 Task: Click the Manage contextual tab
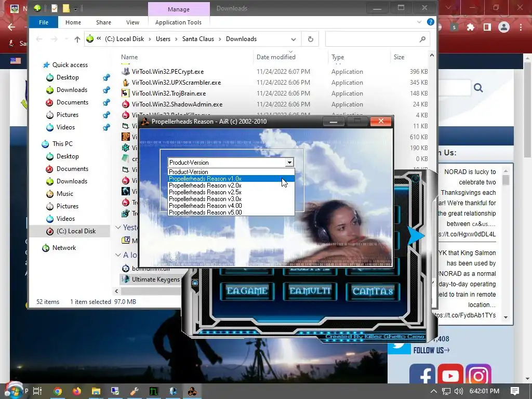click(x=179, y=9)
